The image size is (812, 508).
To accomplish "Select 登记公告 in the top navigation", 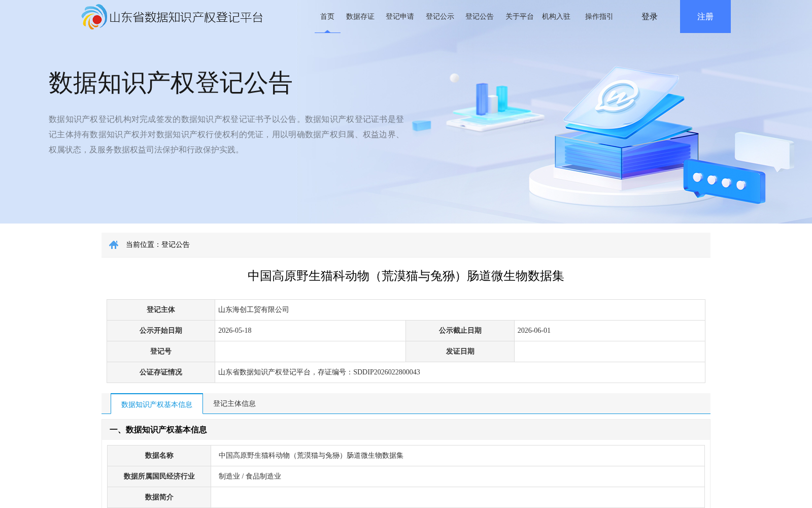I will (x=480, y=17).
